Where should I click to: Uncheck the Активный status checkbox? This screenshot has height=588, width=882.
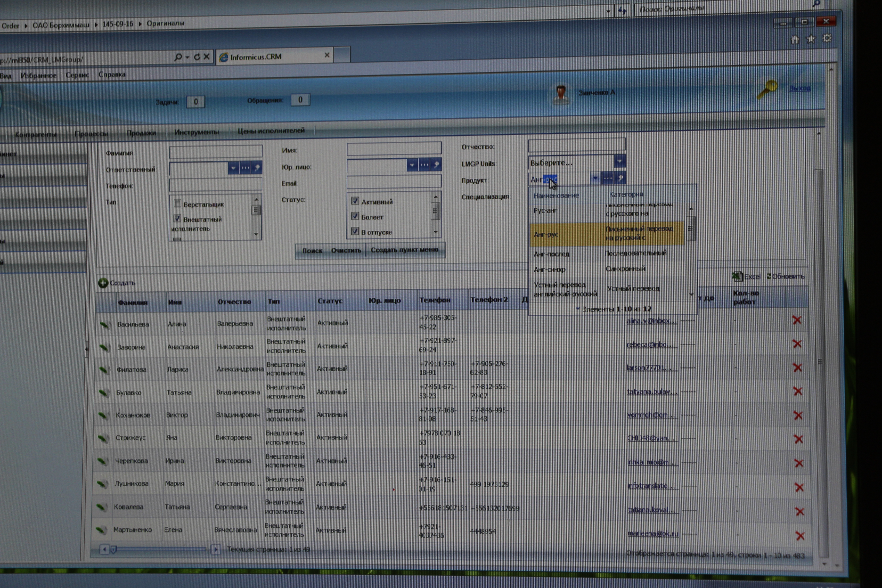click(355, 201)
